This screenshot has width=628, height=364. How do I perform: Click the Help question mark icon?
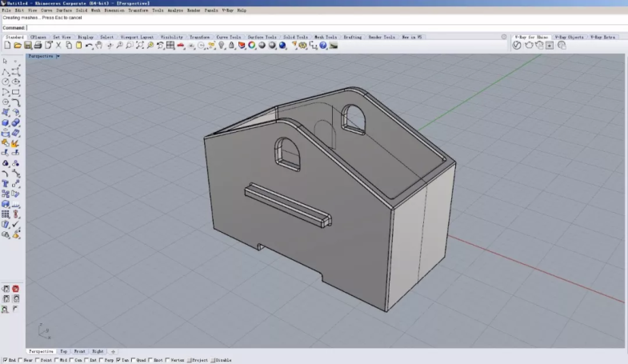322,46
